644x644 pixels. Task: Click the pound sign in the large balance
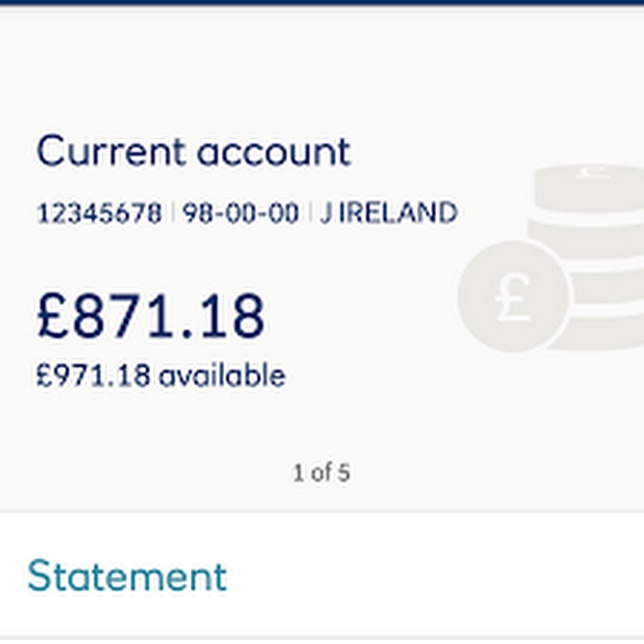tap(54, 316)
